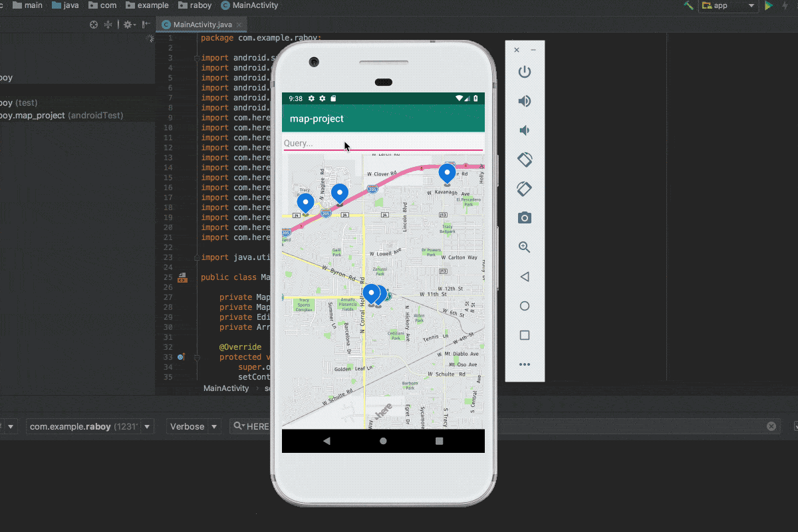Open the com.example.raboy process dropdown
798x532 pixels.
tap(90, 426)
